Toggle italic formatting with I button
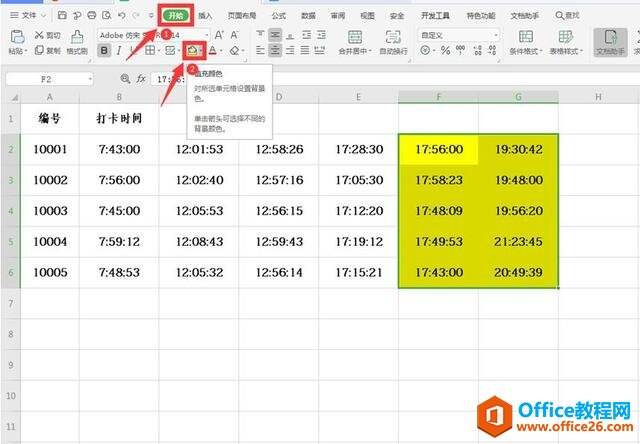Screen dimensions: 640x444 [118, 50]
